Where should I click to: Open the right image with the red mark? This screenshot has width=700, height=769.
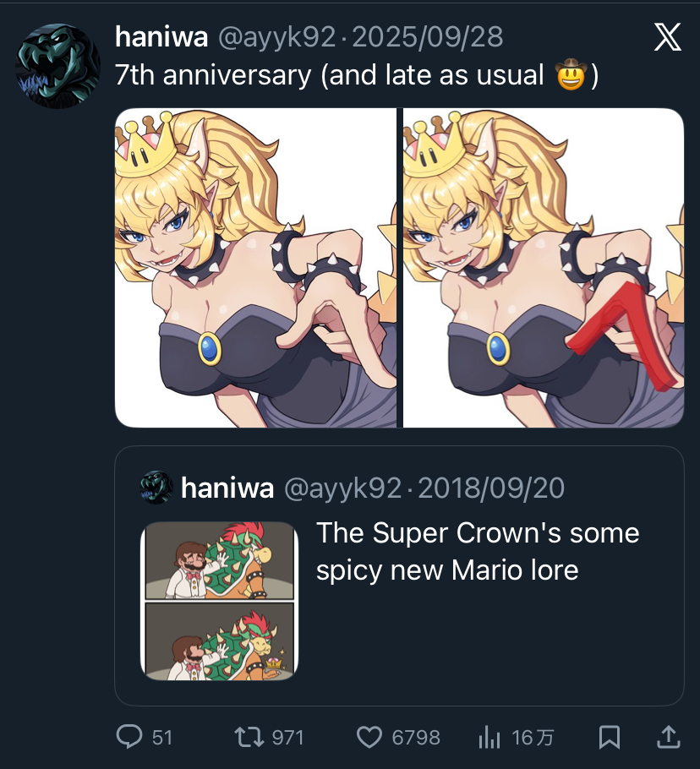click(x=543, y=267)
